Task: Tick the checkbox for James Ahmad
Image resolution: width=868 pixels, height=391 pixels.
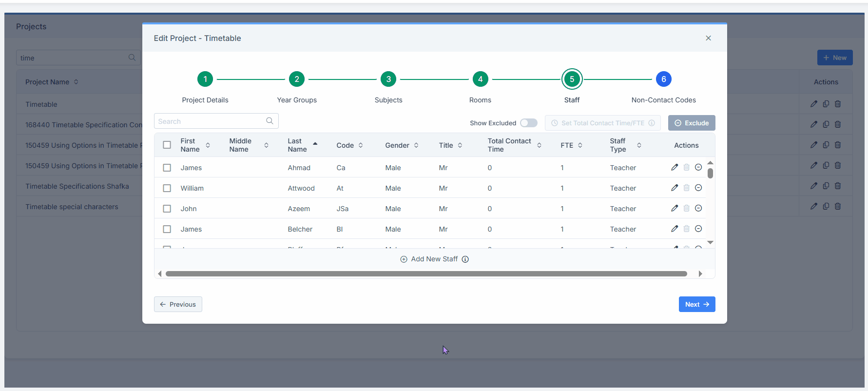Action: [x=167, y=168]
